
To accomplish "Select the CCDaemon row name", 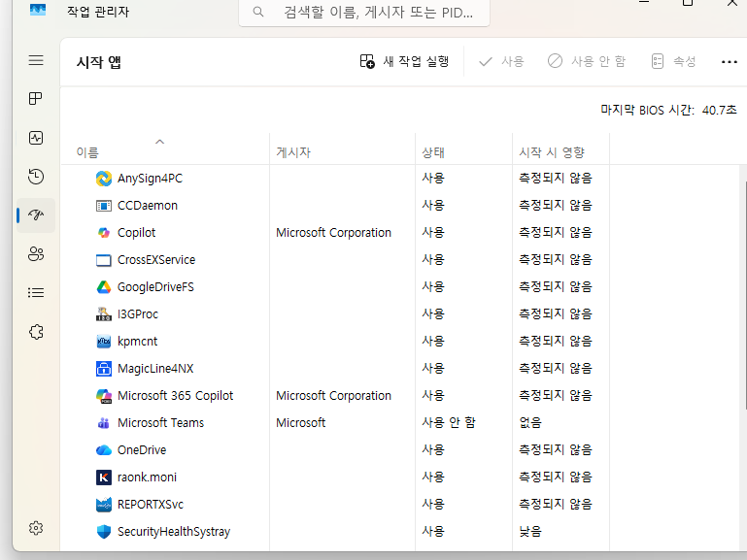I will (x=148, y=206).
